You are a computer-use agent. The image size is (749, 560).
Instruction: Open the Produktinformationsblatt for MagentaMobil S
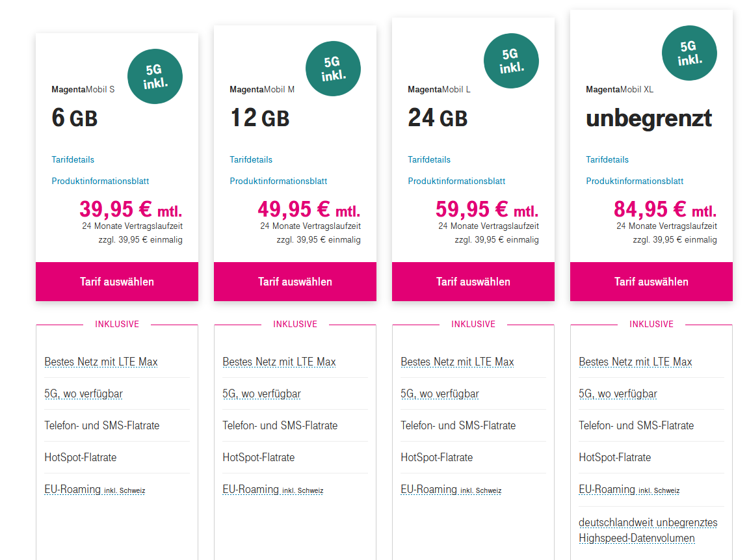click(99, 181)
